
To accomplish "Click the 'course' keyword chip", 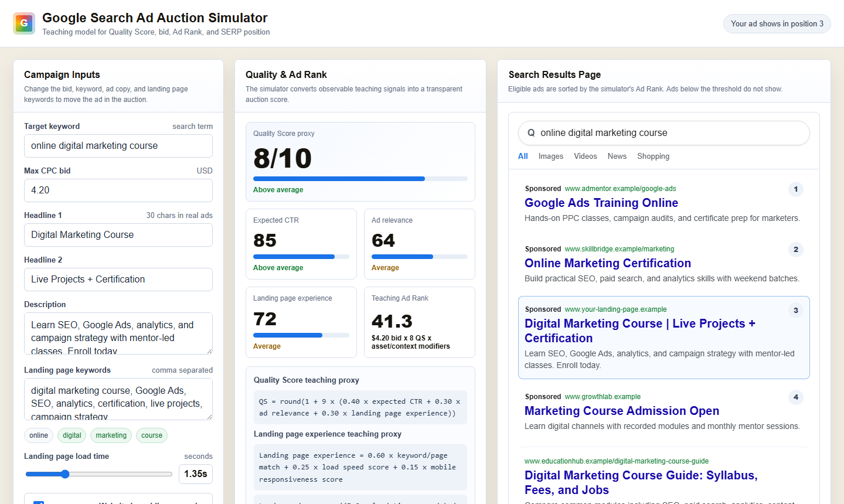I will 152,435.
